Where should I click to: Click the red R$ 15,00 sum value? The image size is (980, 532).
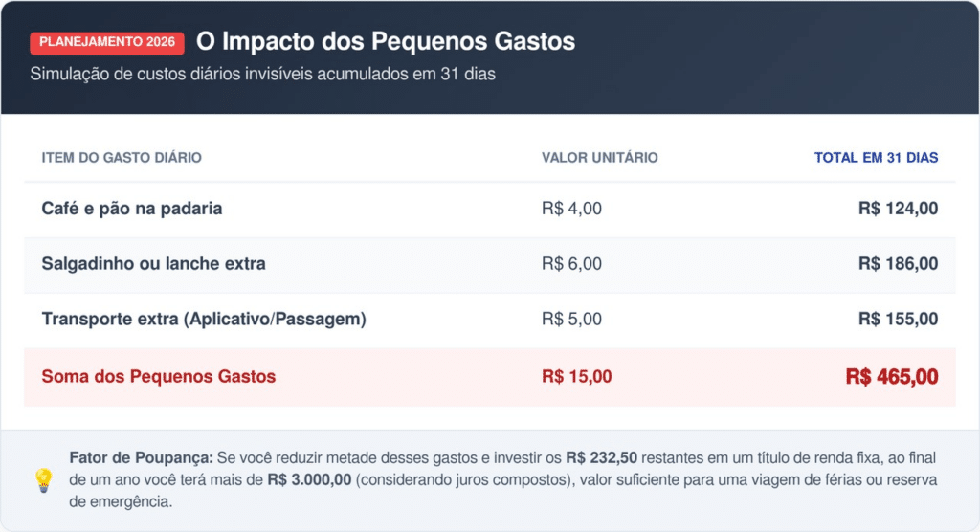pos(576,377)
